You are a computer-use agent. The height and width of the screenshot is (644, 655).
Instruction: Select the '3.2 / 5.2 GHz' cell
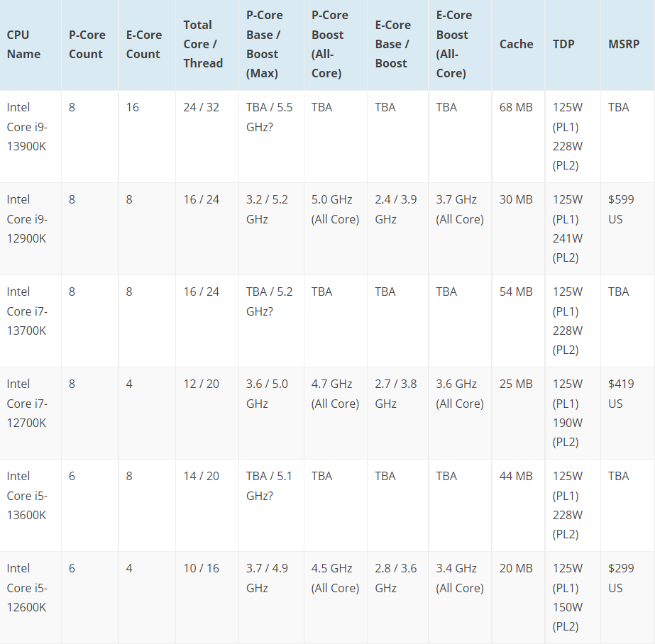pyautogui.click(x=267, y=209)
